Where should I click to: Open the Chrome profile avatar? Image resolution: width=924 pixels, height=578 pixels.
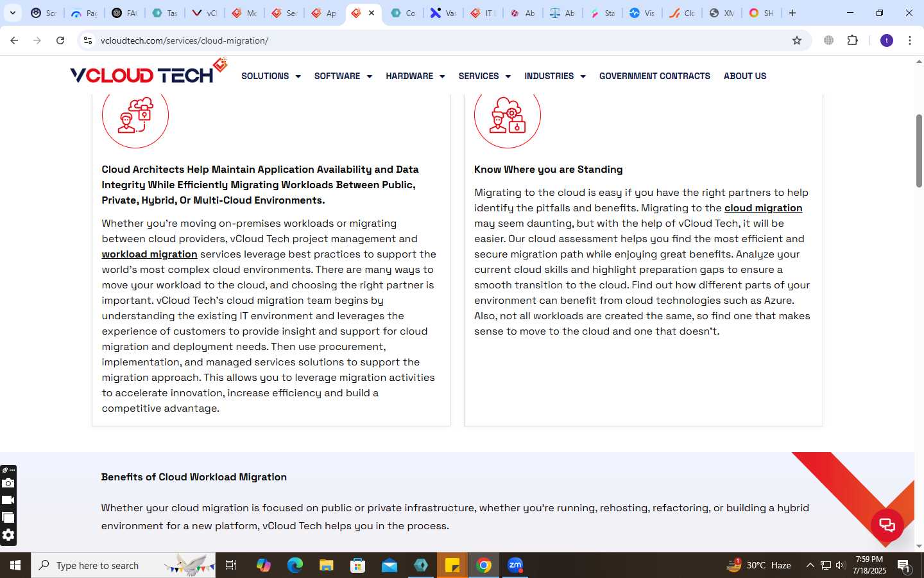(x=887, y=40)
